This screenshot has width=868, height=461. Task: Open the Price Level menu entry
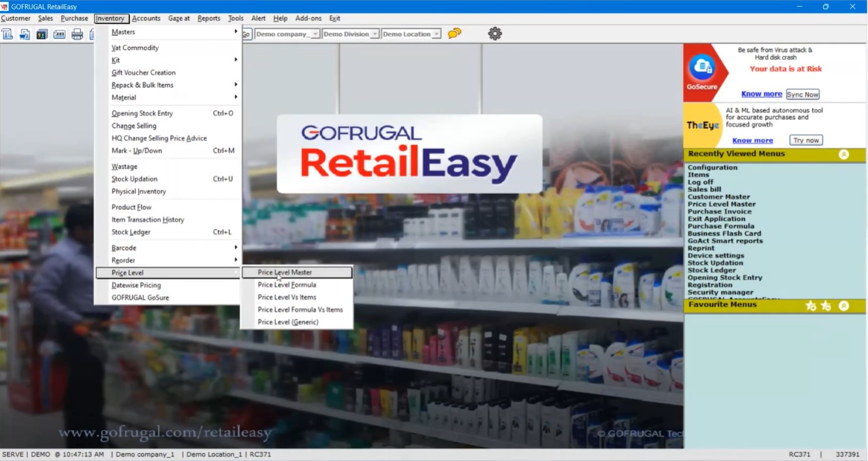[168, 273]
